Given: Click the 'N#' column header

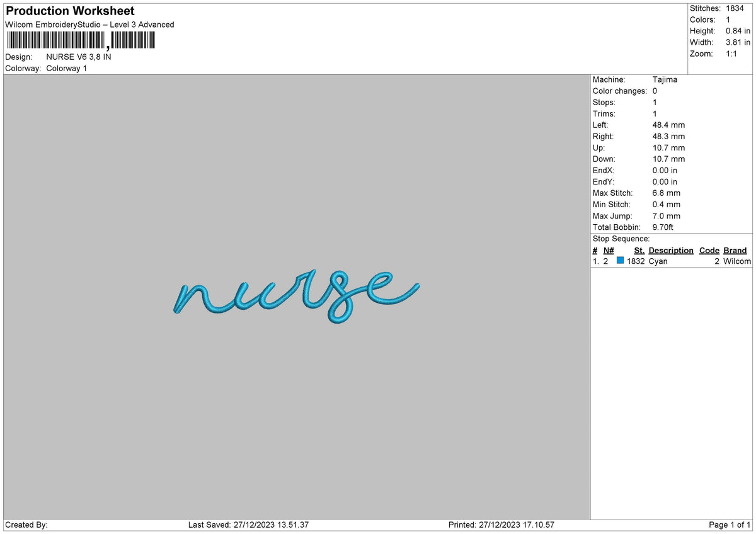Looking at the screenshot, I should (x=609, y=250).
